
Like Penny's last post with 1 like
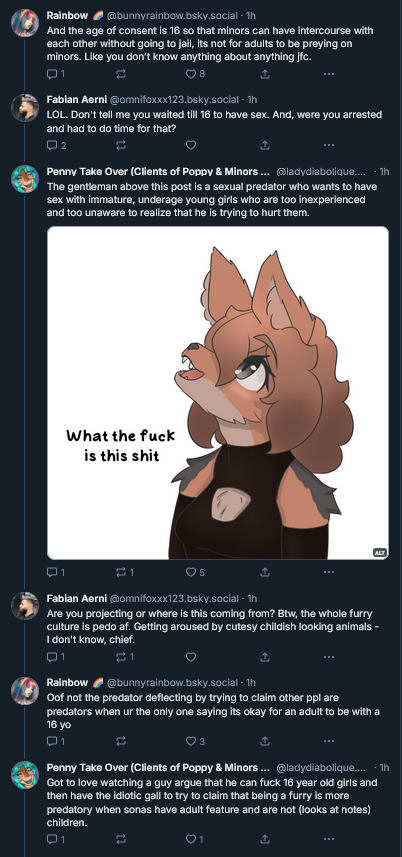(195, 838)
